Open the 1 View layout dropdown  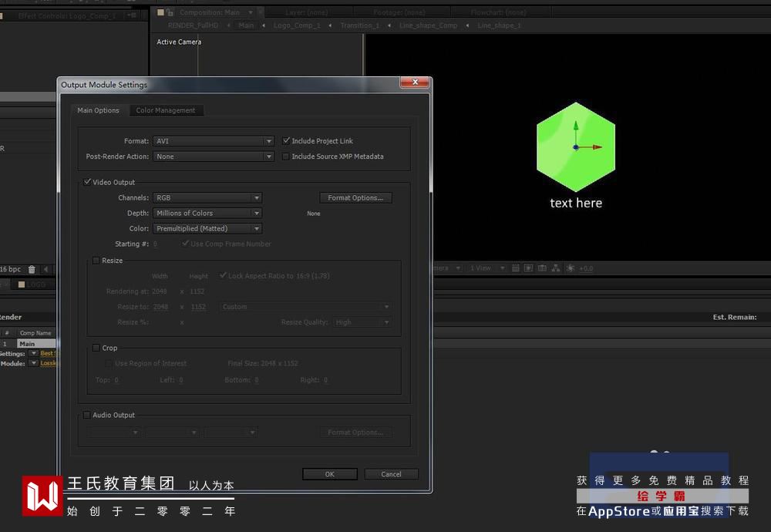[x=487, y=268]
